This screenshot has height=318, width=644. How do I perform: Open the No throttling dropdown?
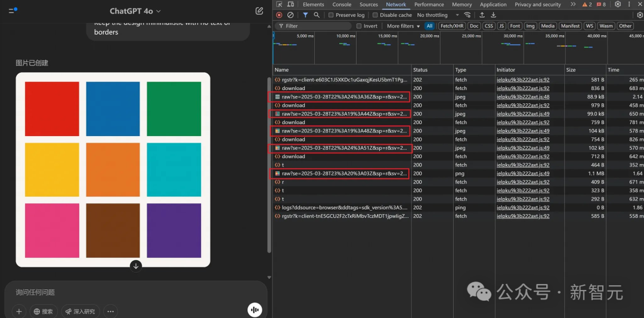(438, 15)
